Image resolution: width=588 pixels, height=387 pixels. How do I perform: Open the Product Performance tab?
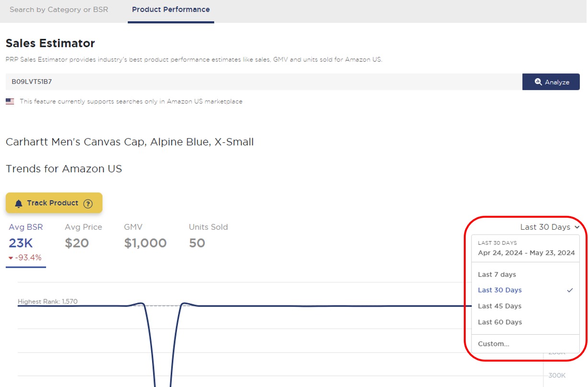(x=170, y=9)
